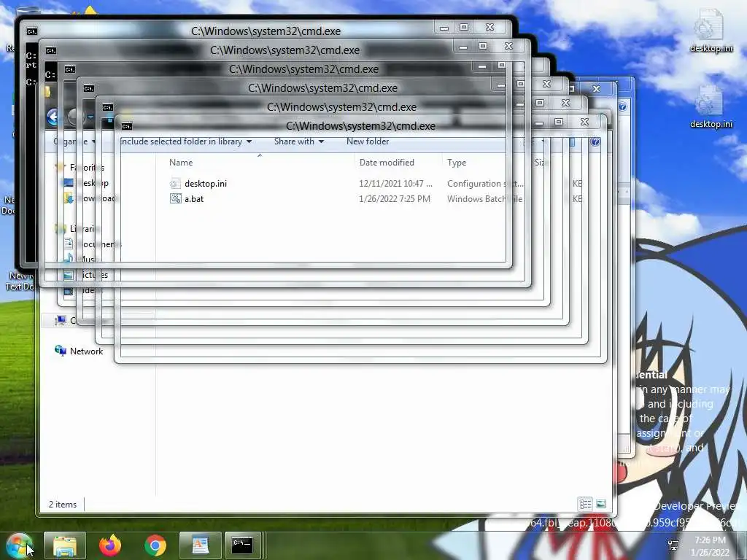Open Desktop under Favorites in navigation pane
The height and width of the screenshot is (560, 747).
point(87,183)
